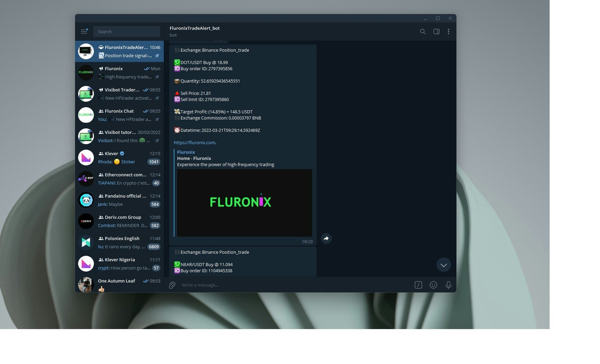Screen dimensions: 600x364
Task: Toggle the side column view icon
Action: point(436,31)
